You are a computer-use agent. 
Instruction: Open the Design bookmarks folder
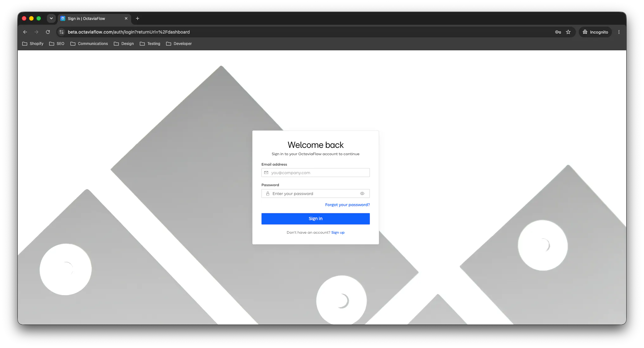pyautogui.click(x=124, y=44)
